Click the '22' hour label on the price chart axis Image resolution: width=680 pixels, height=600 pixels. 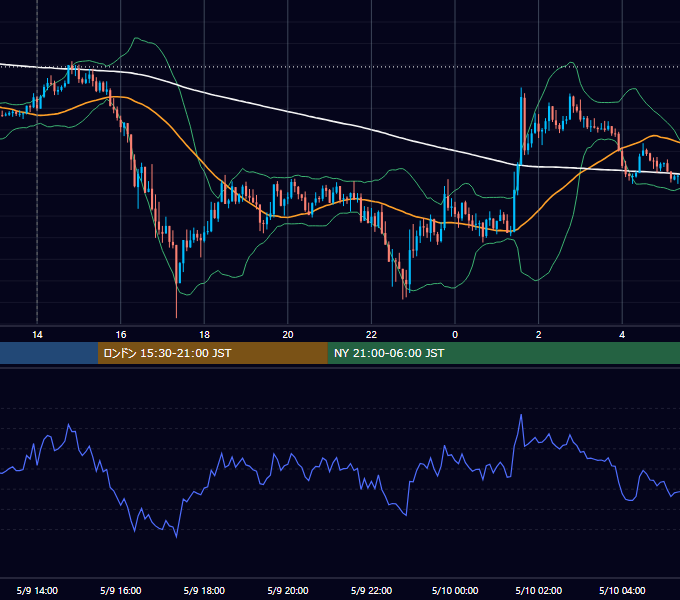point(371,335)
